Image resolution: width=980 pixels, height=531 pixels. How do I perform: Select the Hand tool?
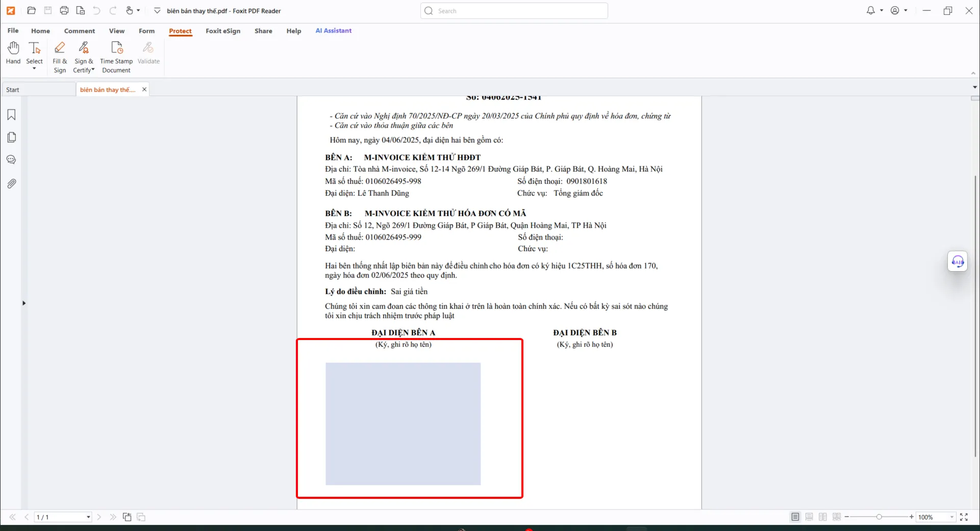click(13, 53)
